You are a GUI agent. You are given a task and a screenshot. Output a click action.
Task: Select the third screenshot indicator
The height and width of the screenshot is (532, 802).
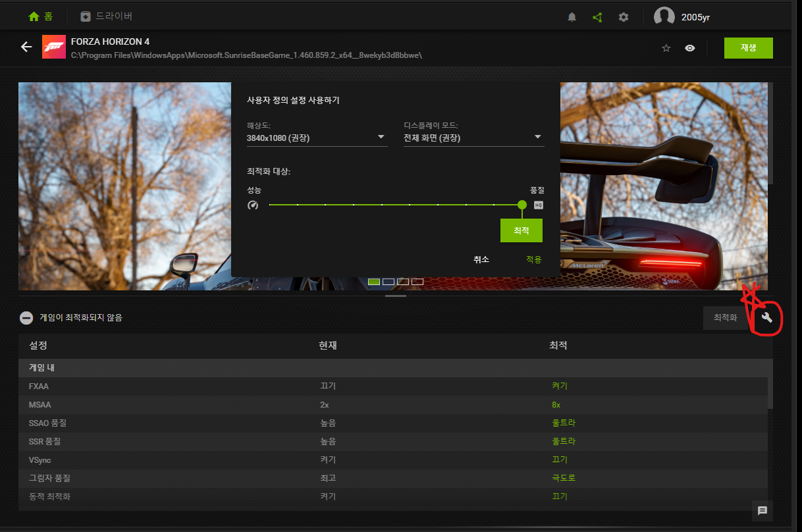point(403,282)
